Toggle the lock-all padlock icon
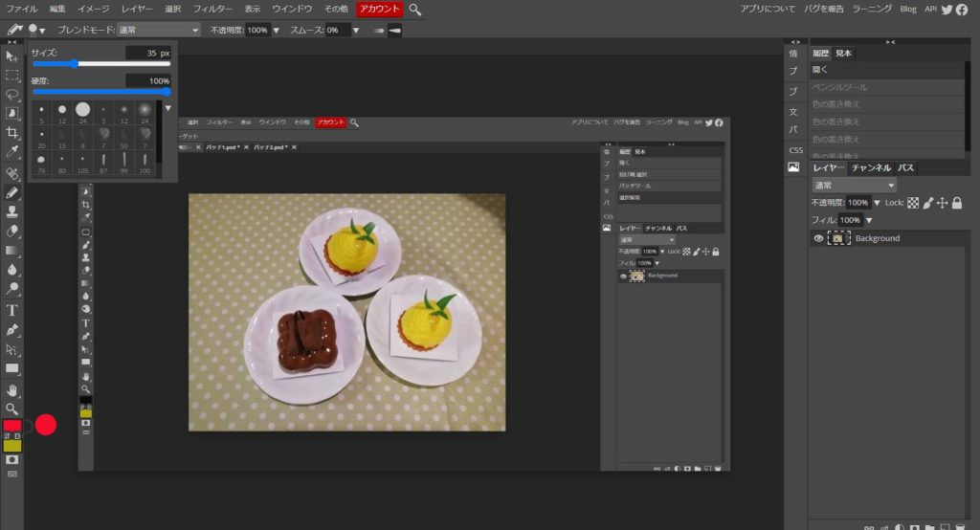Viewport: 980px width, 530px height. [956, 203]
